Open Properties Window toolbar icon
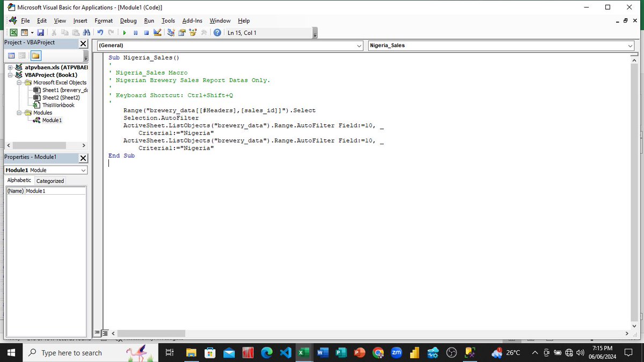Screen dimensions: 644x362 point(182,33)
